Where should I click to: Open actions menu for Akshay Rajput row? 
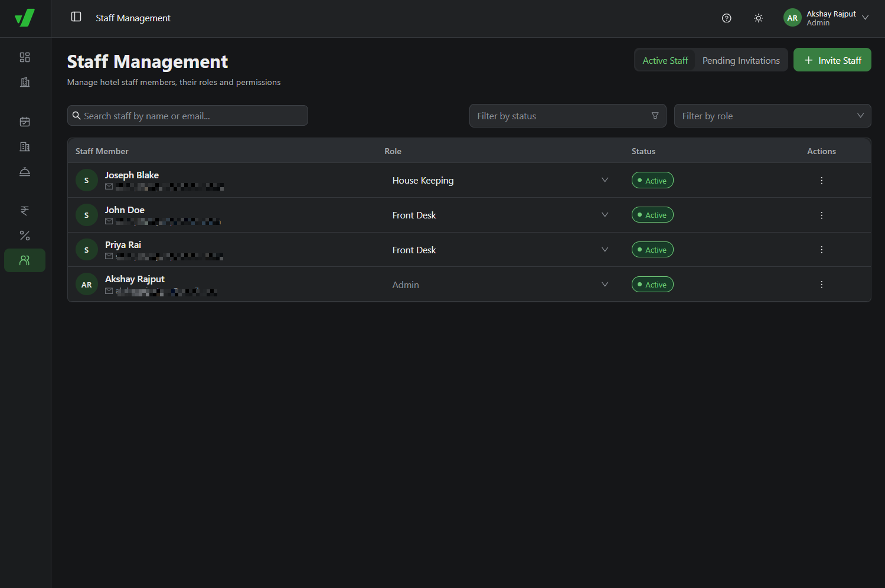821,285
